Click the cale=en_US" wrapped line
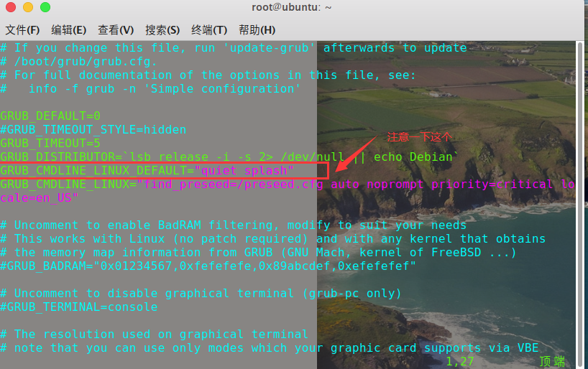 click(39, 197)
